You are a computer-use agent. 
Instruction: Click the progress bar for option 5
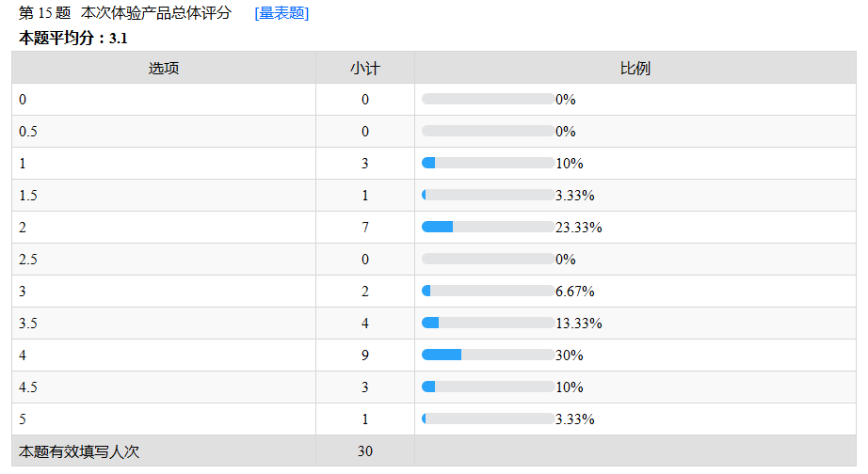click(488, 419)
